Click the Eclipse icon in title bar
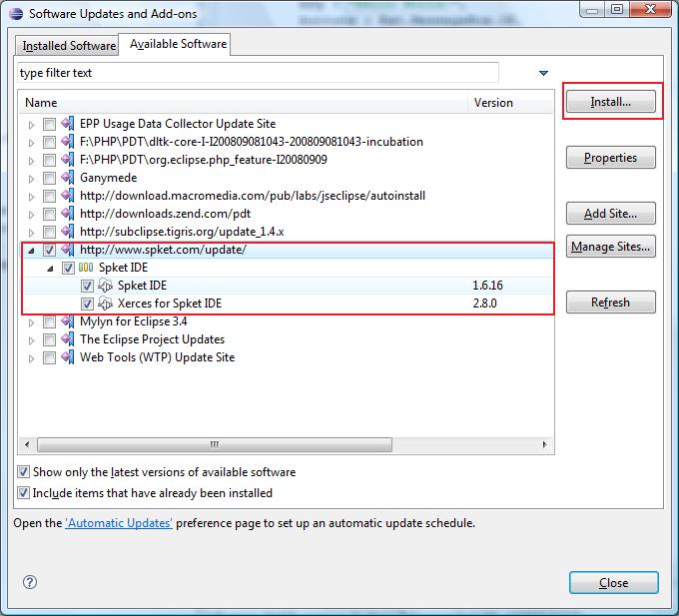The width and height of the screenshot is (679, 616). [x=16, y=14]
